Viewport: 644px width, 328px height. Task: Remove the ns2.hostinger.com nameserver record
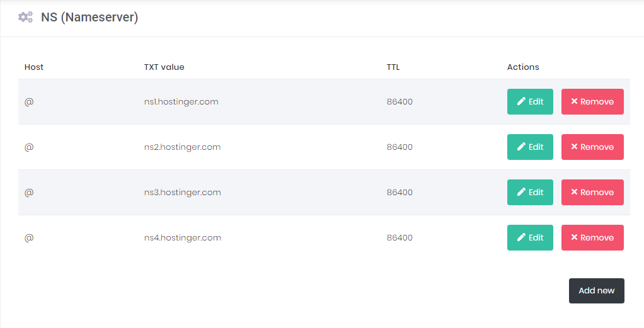point(592,147)
